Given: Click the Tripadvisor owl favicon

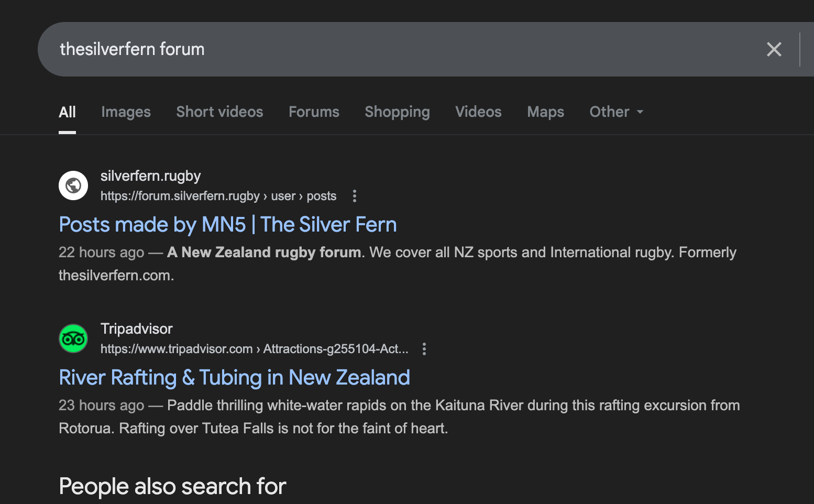Looking at the screenshot, I should 73,338.
